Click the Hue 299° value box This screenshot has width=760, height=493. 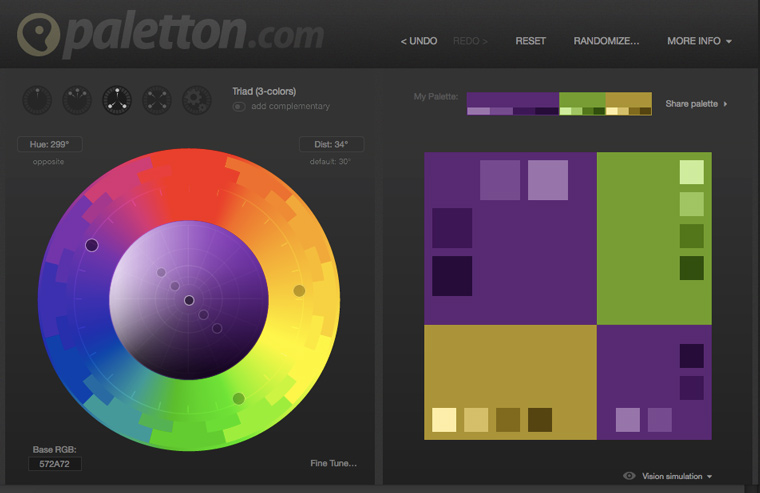click(x=49, y=144)
